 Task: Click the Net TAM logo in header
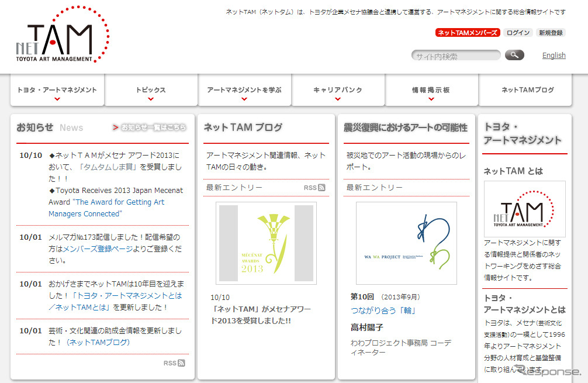63,36
